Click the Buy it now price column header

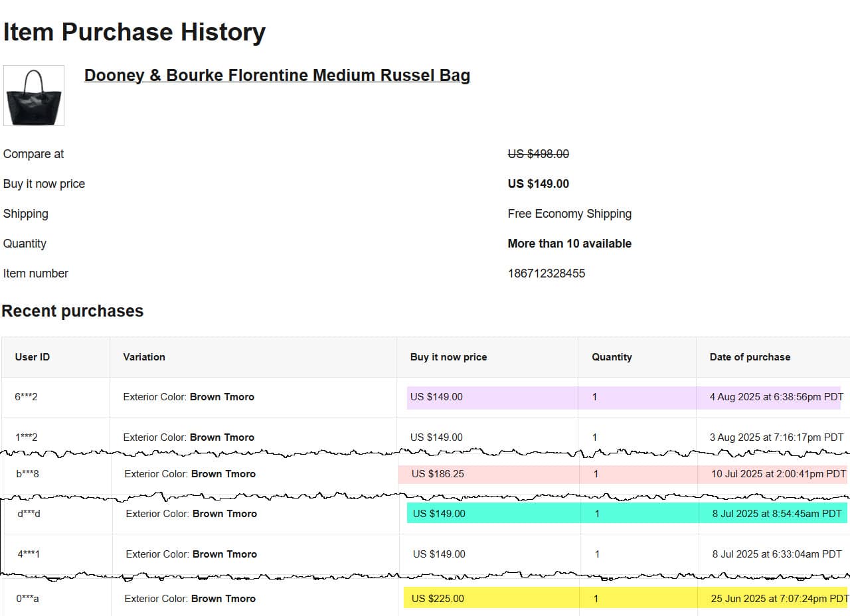click(448, 357)
